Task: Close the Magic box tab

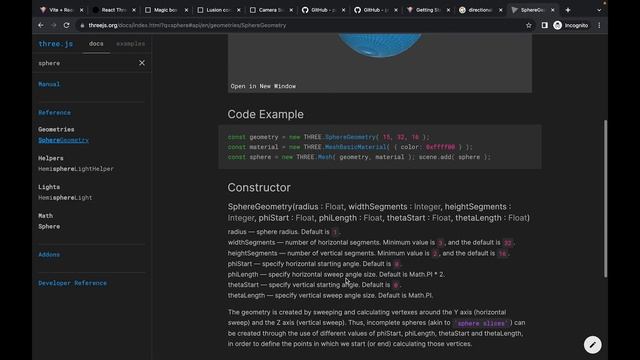Action: pos(186,10)
